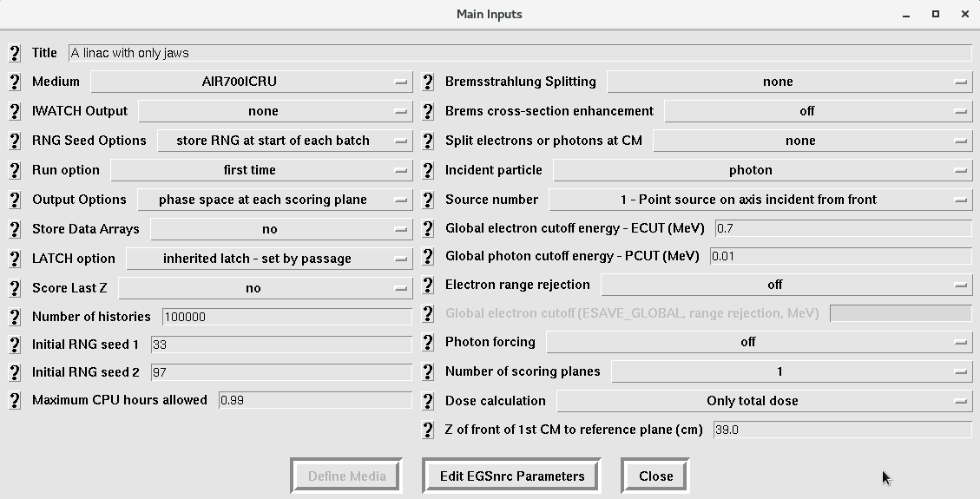The width and height of the screenshot is (980, 499).
Task: Click help icon next to Incident particle
Action: click(428, 170)
